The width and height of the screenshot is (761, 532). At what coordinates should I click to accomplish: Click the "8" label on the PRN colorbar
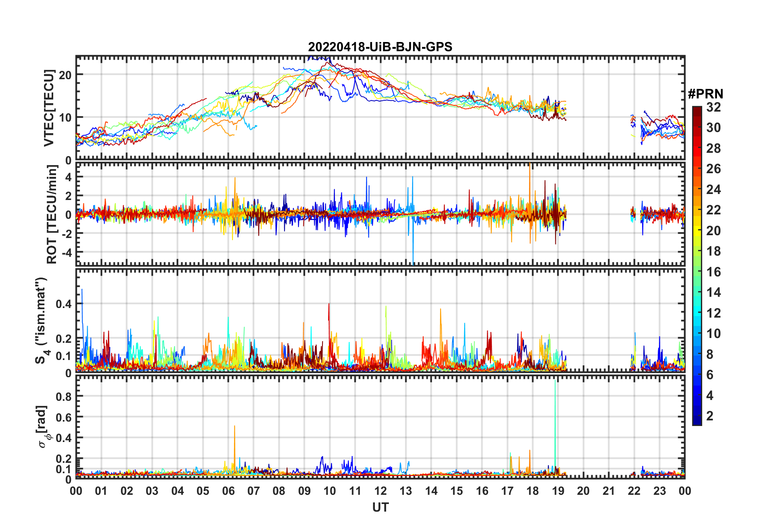(710, 354)
